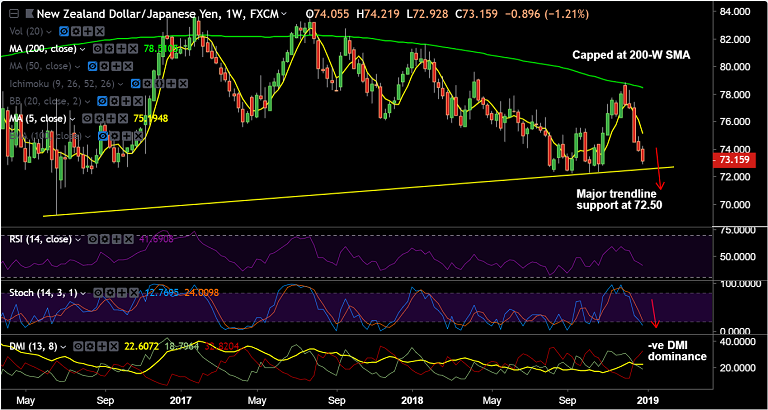Expand the RSI (14, close) dropdown chevron
The image size is (768, 410).
[x=78, y=240]
